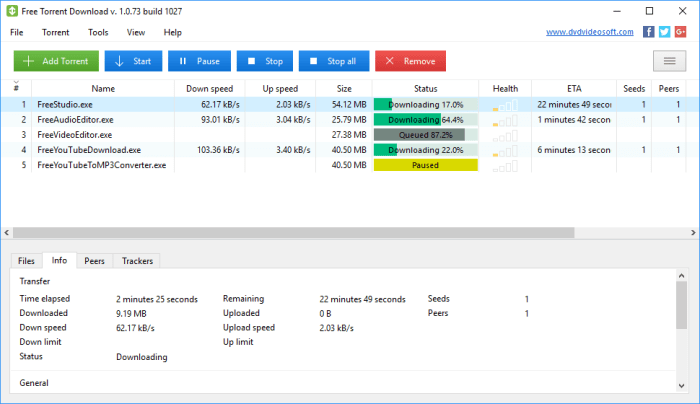The height and width of the screenshot is (404, 700).
Task: Visit the www.dvdvideosoft.com link
Action: (589, 32)
